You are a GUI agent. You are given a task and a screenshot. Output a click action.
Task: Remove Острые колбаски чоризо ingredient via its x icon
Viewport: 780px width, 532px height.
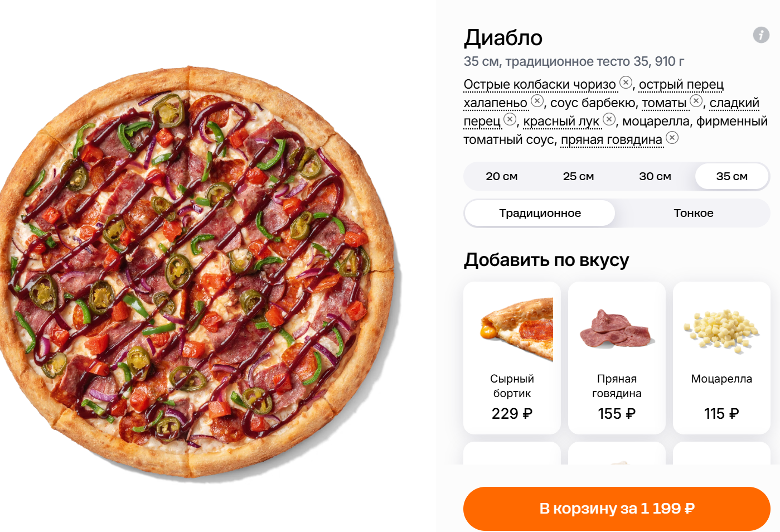tap(626, 83)
